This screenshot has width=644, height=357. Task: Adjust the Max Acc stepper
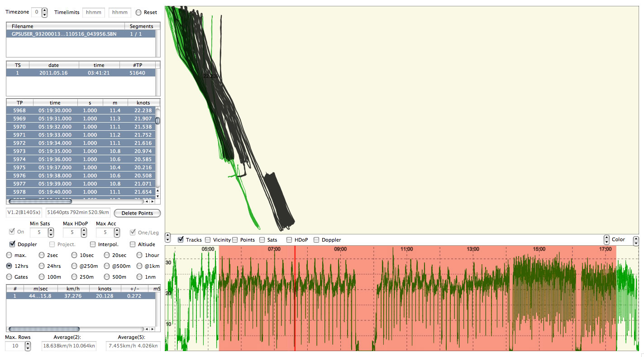pos(117,232)
